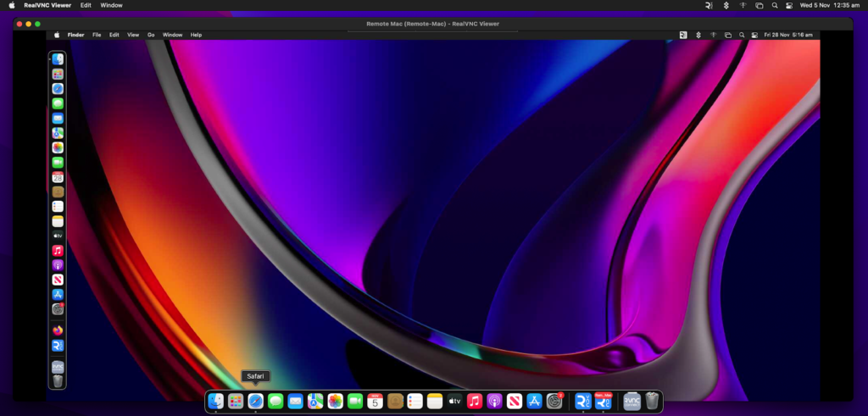This screenshot has width=868, height=416.
Task: Click the local date and time display
Action: tap(829, 5)
